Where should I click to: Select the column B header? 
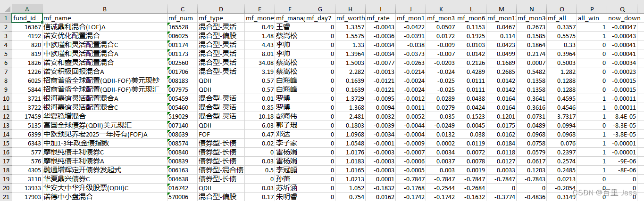click(x=104, y=9)
